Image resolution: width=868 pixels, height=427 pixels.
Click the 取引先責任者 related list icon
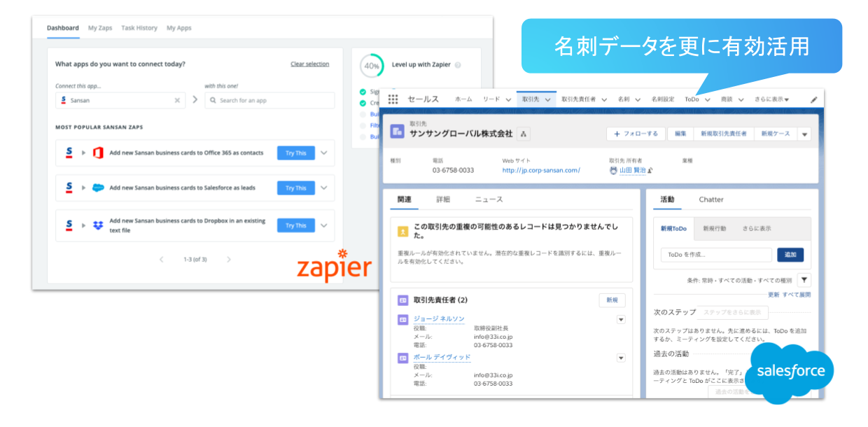402,300
